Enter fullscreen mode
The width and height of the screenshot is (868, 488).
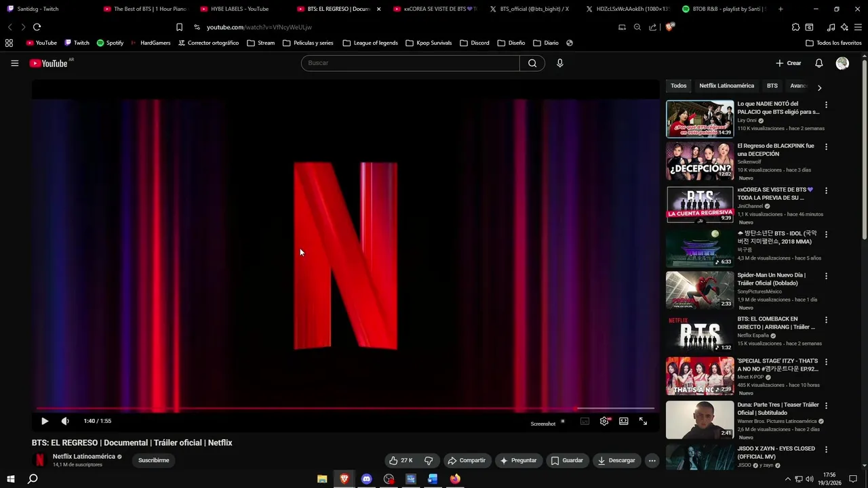(x=643, y=421)
